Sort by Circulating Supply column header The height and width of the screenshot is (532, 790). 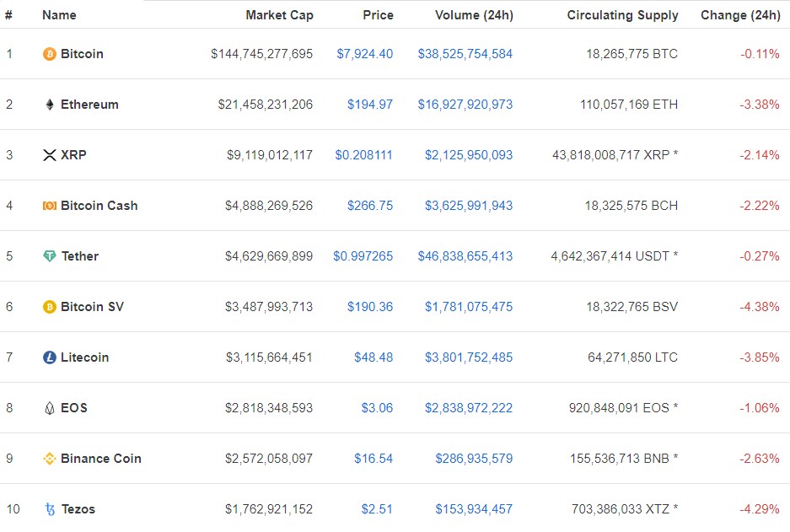[x=623, y=15]
